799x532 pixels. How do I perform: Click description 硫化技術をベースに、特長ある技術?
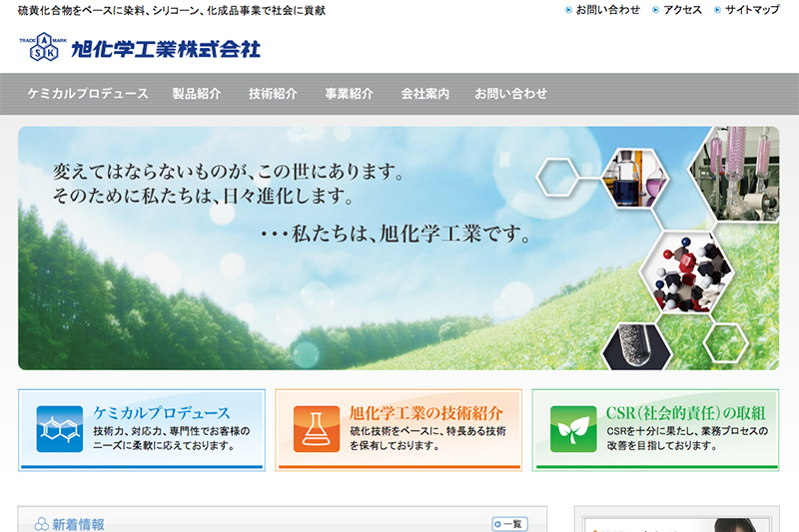[427, 431]
